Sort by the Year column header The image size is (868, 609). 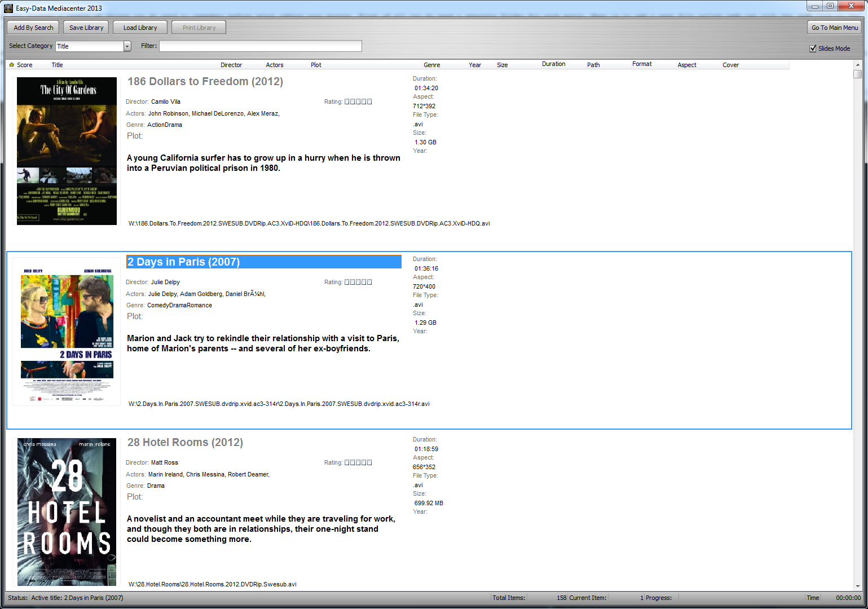(x=475, y=65)
